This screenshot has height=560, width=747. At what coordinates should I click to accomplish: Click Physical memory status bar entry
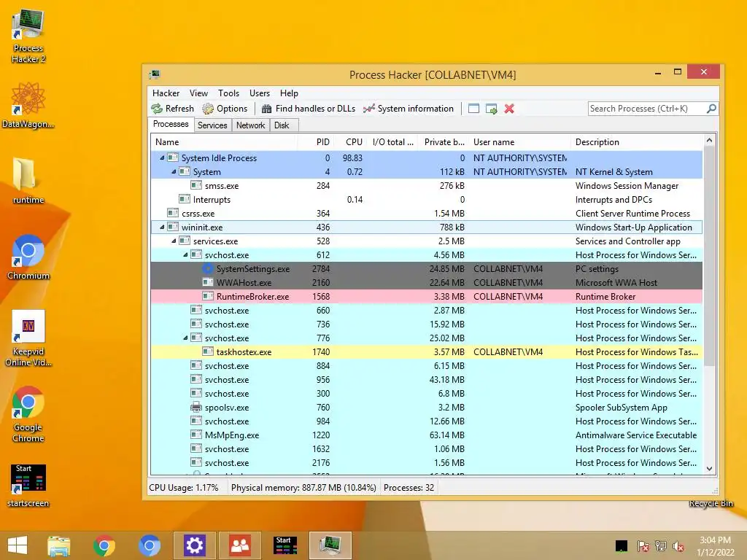click(x=303, y=488)
